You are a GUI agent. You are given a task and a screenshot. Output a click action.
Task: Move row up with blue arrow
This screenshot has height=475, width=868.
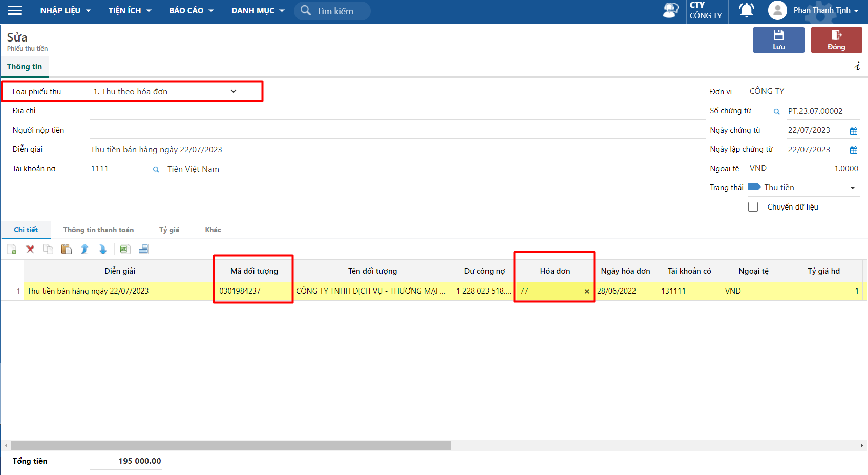click(x=84, y=249)
